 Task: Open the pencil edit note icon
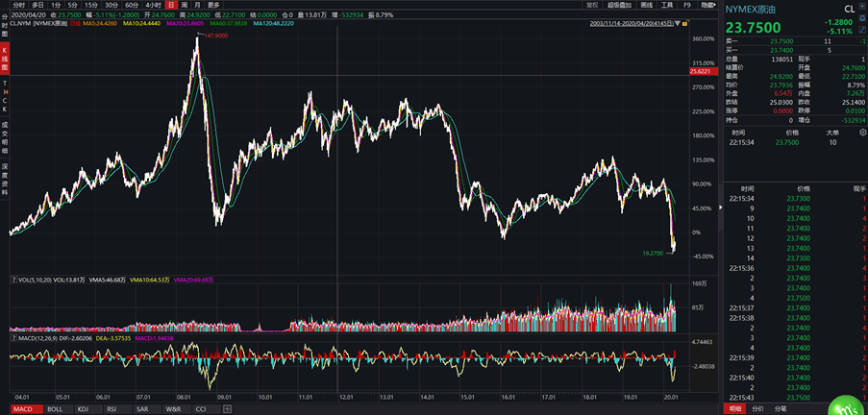[x=862, y=30]
